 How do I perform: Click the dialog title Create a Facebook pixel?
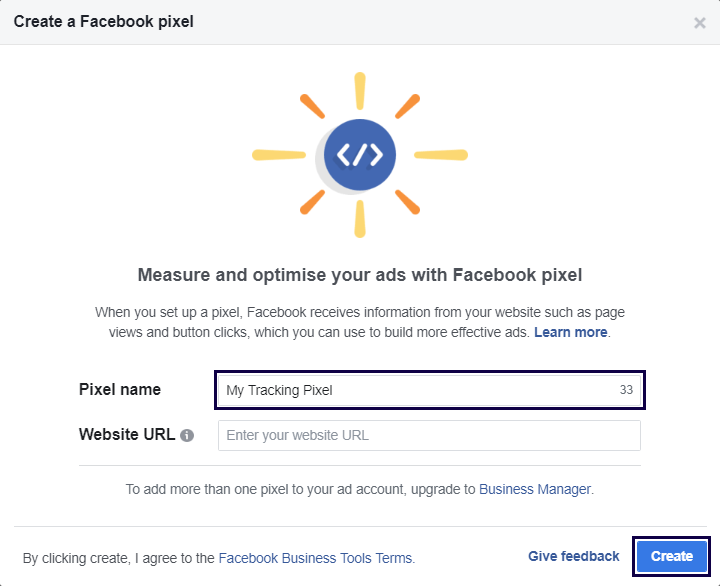(104, 21)
